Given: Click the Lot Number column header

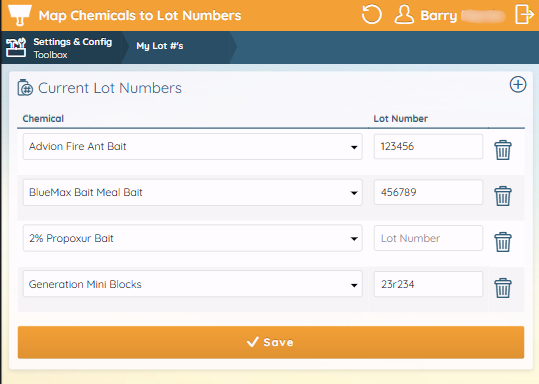Looking at the screenshot, I should [x=400, y=119].
